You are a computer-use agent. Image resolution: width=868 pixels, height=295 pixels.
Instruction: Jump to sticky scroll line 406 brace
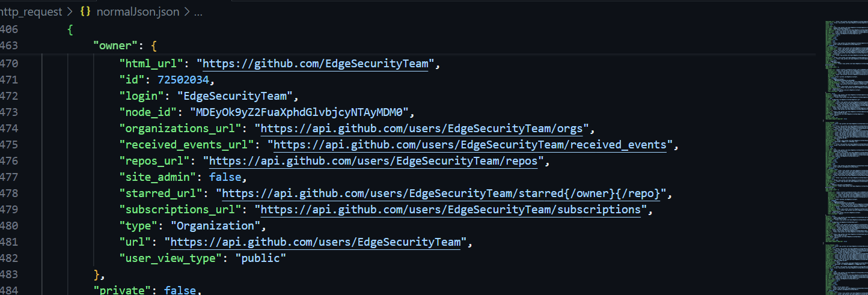[x=71, y=29]
